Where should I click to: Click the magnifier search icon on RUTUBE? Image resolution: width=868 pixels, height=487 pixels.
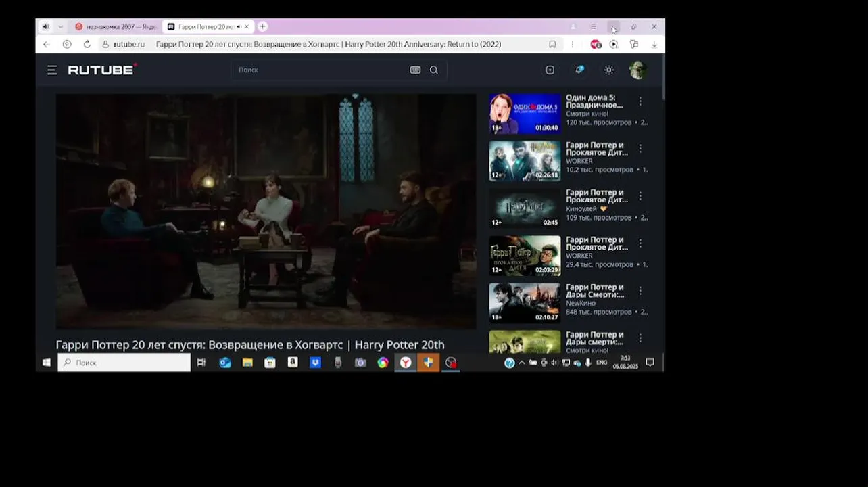click(434, 70)
